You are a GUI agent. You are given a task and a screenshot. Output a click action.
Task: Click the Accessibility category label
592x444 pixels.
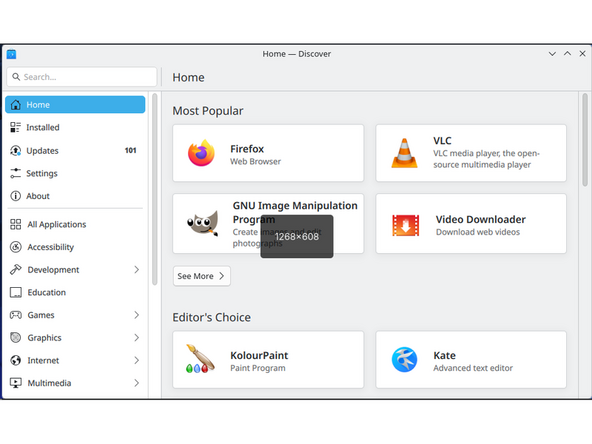[x=51, y=247]
